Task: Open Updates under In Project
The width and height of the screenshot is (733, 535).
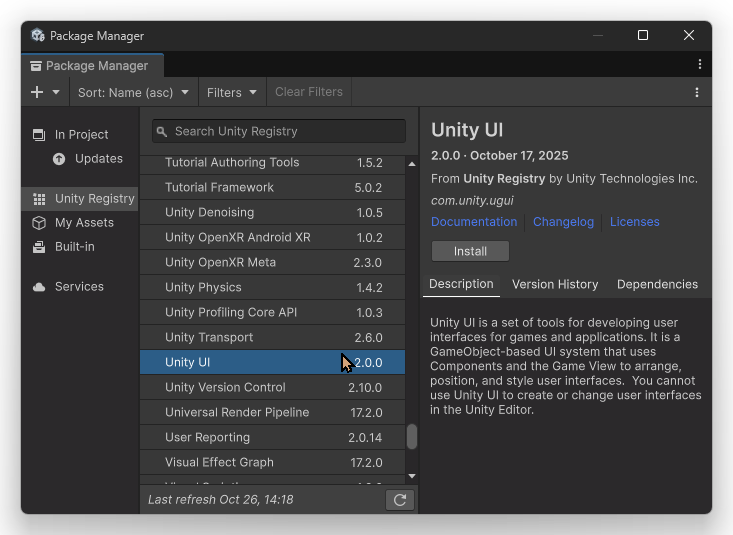Action: pyautogui.click(x=98, y=158)
